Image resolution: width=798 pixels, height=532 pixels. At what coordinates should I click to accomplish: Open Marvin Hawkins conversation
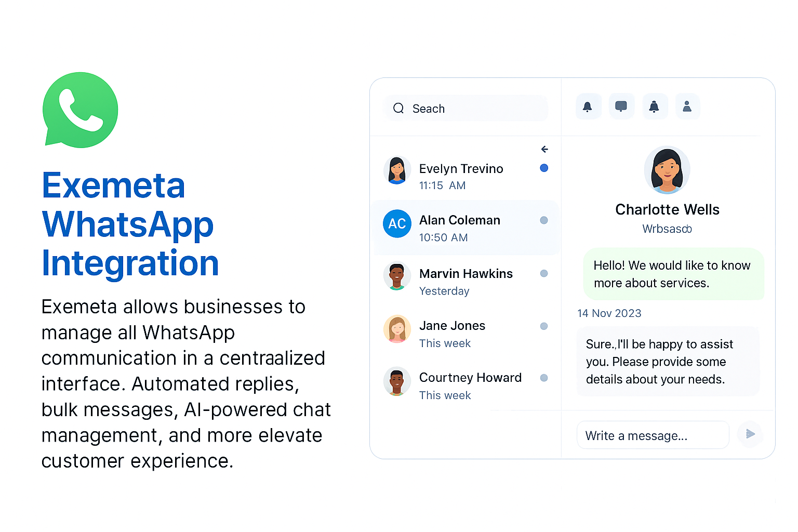tap(466, 281)
